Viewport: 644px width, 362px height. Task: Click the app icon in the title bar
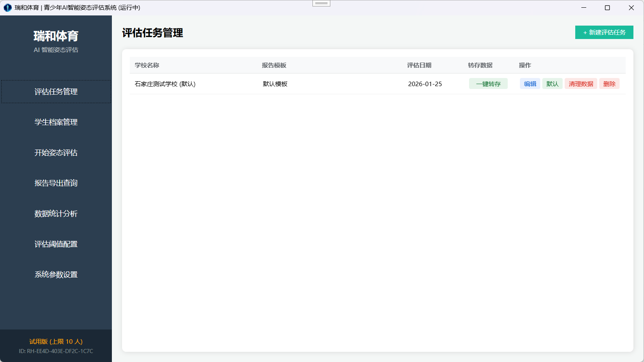[x=8, y=8]
